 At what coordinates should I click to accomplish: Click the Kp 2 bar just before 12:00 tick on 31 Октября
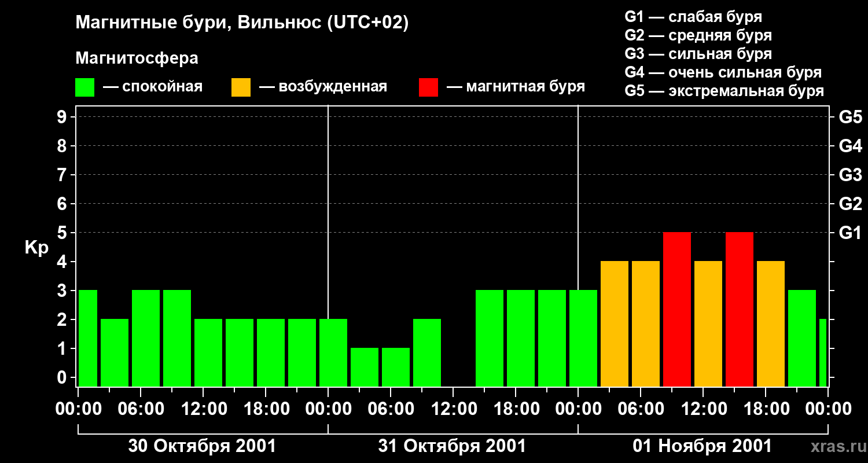[427, 352]
